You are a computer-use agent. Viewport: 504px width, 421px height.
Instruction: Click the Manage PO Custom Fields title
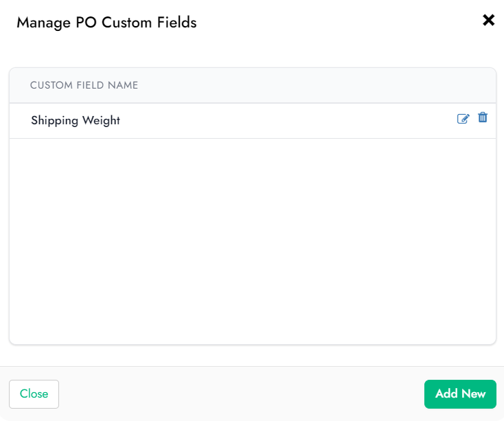click(106, 23)
